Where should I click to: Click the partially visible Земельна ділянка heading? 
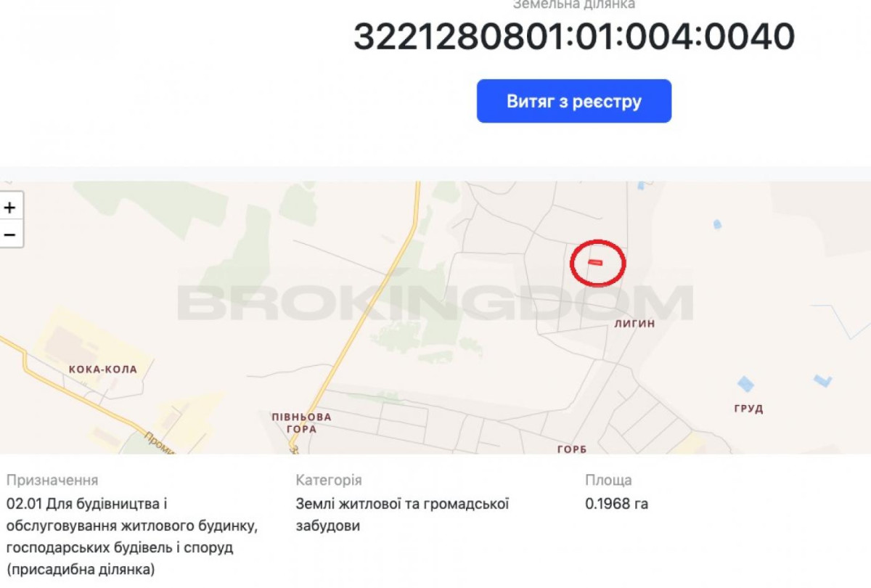click(x=573, y=4)
